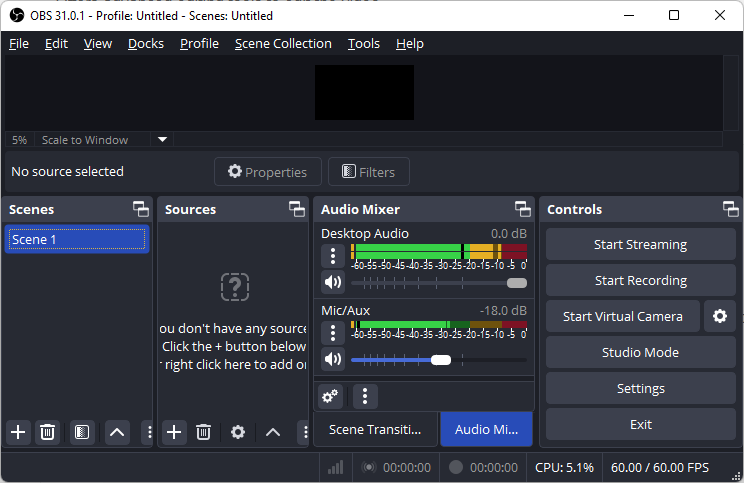This screenshot has width=744, height=483.
Task: Open the Scene Collection menu
Action: coord(283,43)
